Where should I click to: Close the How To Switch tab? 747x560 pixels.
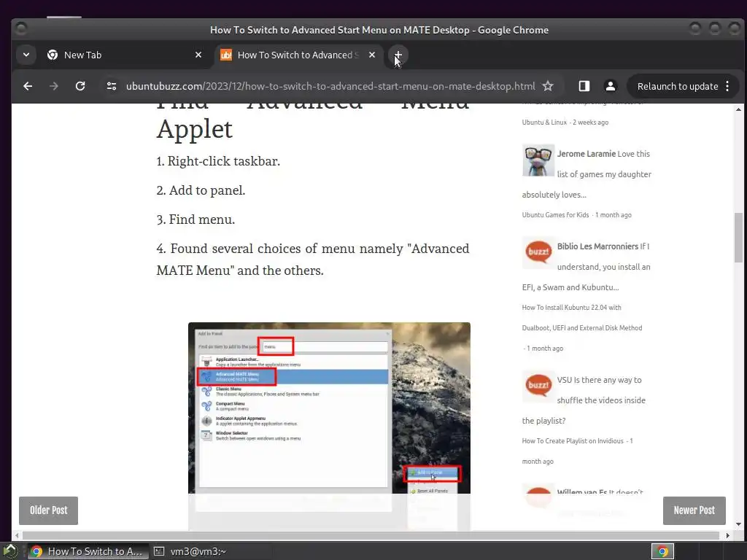(372, 55)
